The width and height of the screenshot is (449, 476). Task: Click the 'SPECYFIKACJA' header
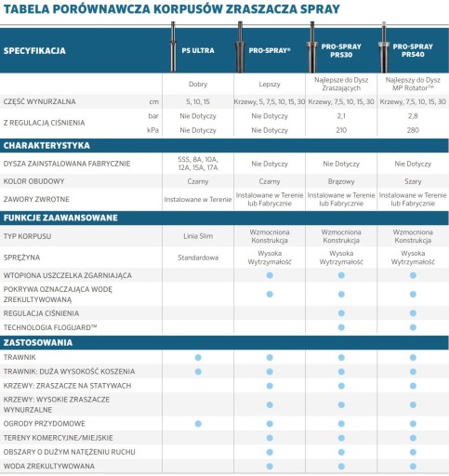[34, 51]
